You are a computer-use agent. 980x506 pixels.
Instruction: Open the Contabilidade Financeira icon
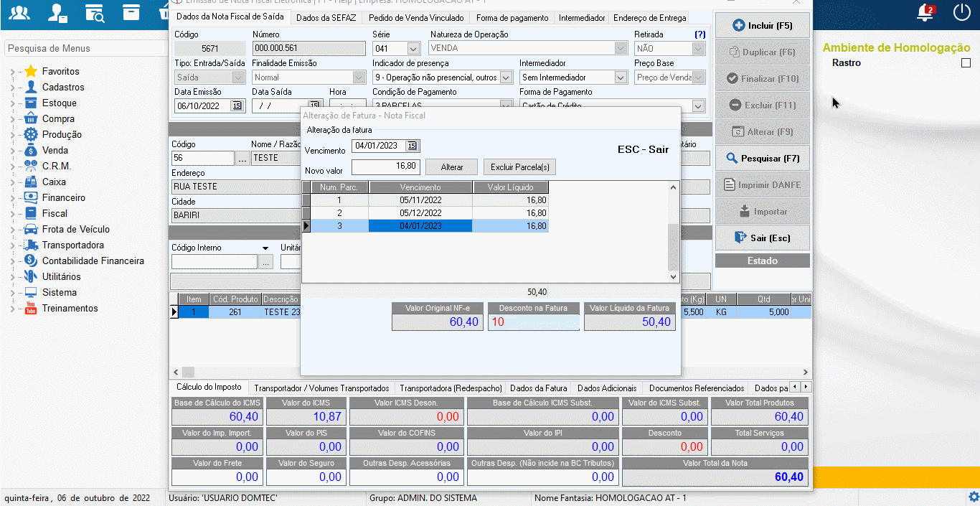pyautogui.click(x=30, y=261)
